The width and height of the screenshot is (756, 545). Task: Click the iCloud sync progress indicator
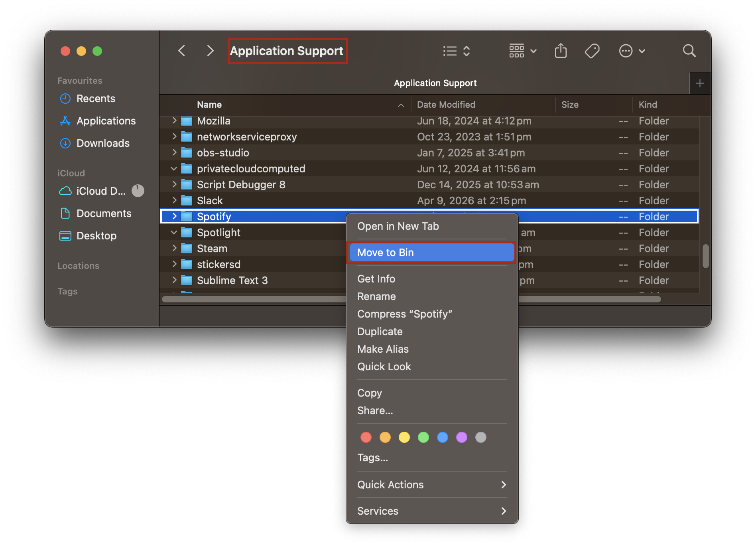coord(138,191)
